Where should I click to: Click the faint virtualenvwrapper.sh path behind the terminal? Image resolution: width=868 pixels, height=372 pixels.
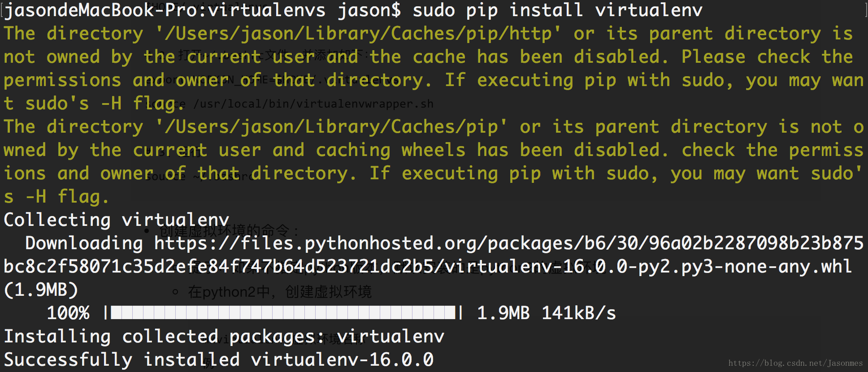click(x=314, y=104)
